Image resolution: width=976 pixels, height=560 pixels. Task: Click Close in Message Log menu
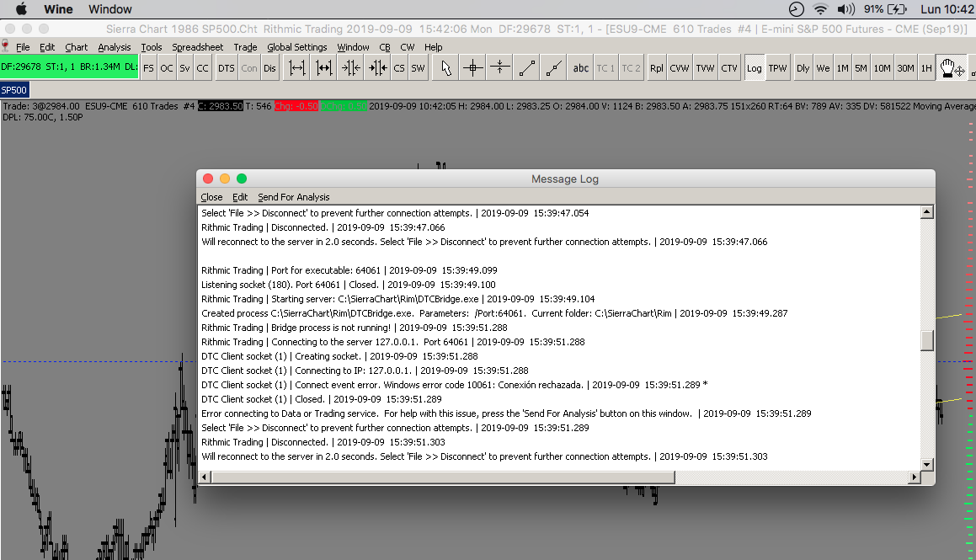(211, 197)
